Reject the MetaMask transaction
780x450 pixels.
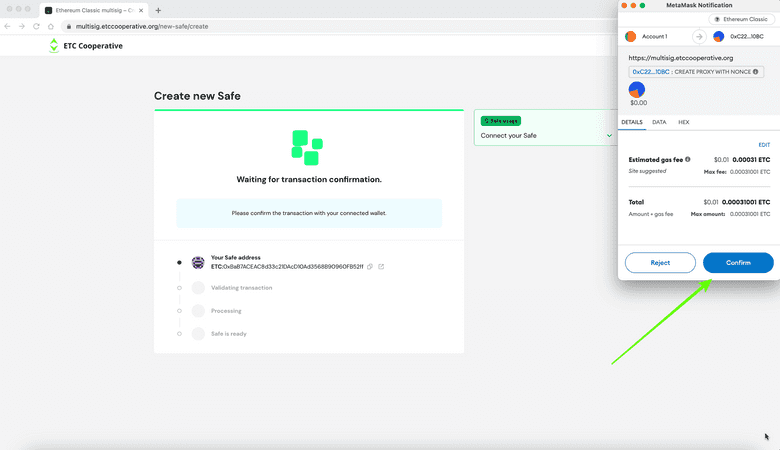pos(660,262)
